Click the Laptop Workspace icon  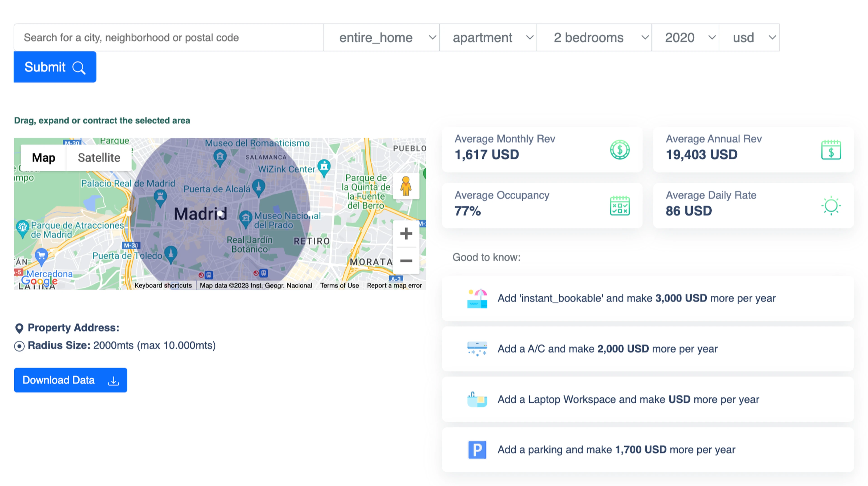(x=477, y=399)
